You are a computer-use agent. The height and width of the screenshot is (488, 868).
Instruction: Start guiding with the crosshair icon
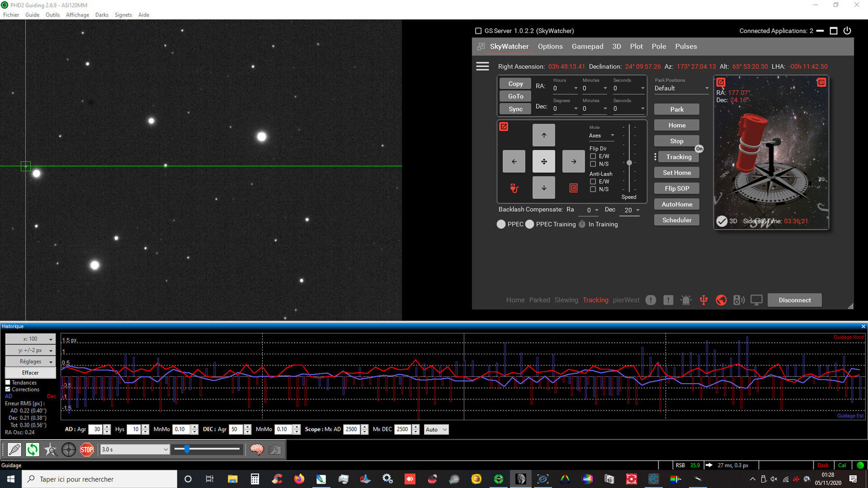coord(68,449)
